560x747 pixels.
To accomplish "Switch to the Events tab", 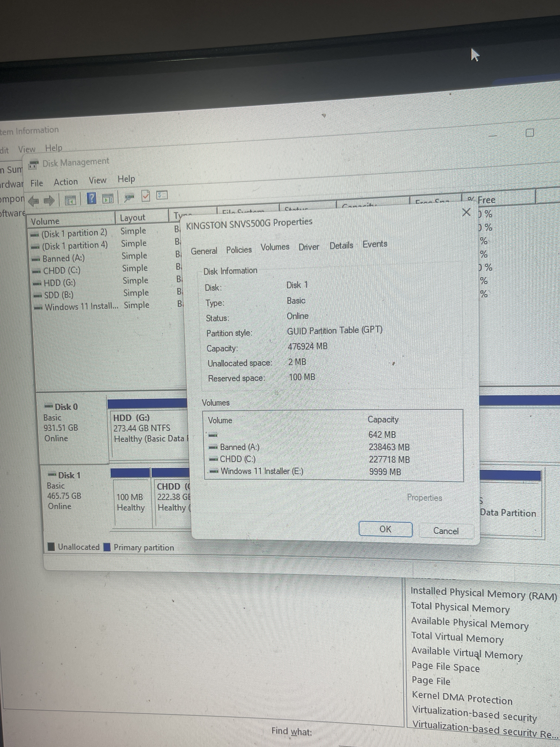I will [375, 244].
